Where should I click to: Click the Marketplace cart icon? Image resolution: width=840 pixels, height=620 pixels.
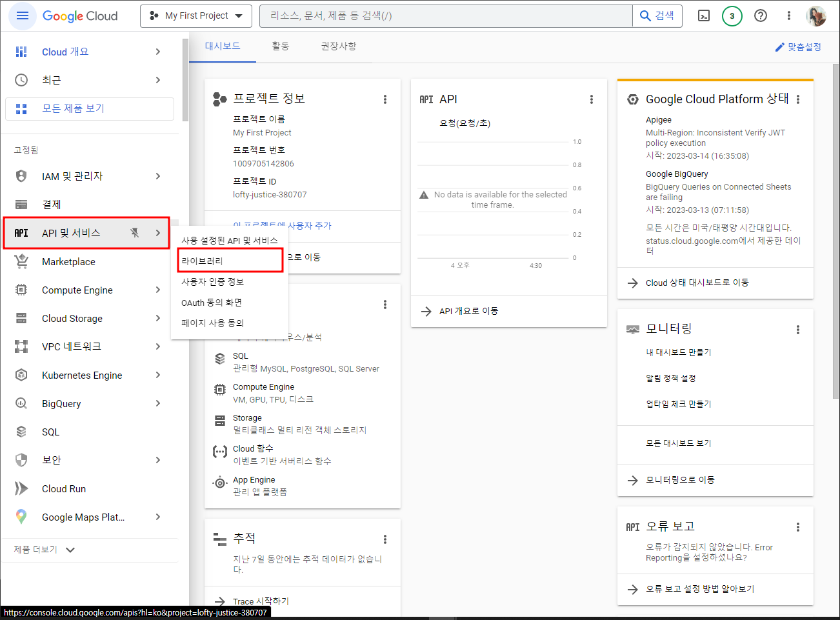click(x=21, y=261)
